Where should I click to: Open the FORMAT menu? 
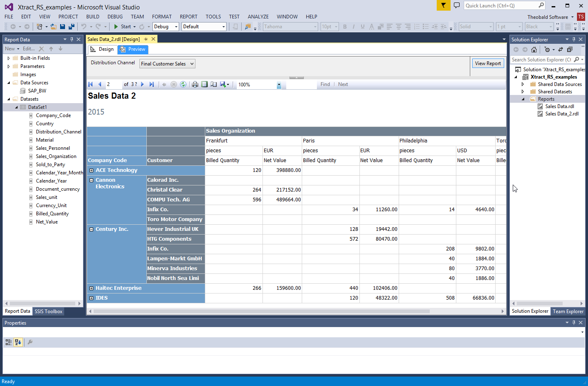click(162, 17)
